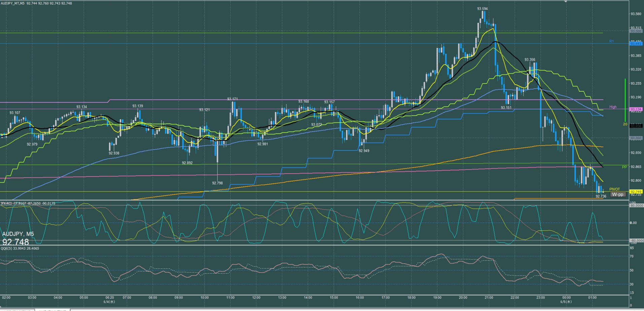Click the 21:00 time axis label
Screen dimensions: 644x311
click(489, 298)
